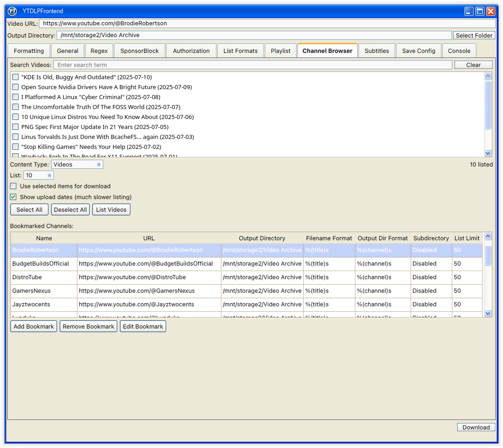The image size is (503, 448).
Task: Open the SponsorBlock tab
Action: pos(139,51)
